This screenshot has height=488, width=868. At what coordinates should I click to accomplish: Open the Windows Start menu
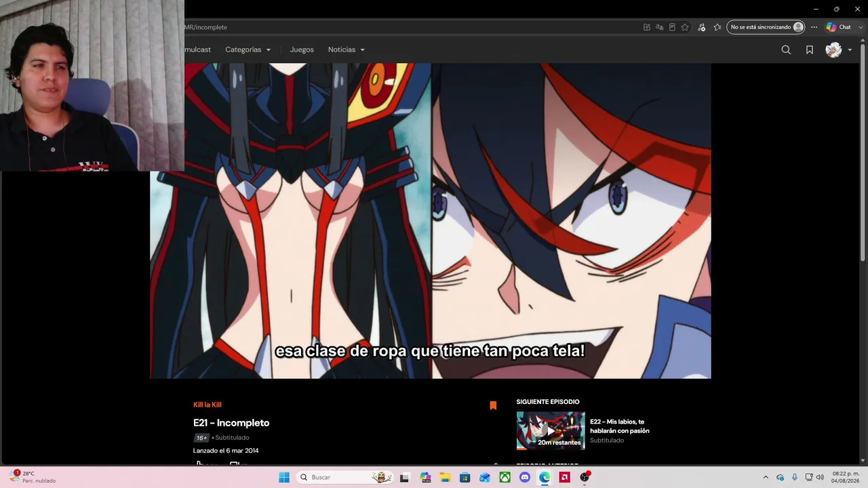pos(284,477)
